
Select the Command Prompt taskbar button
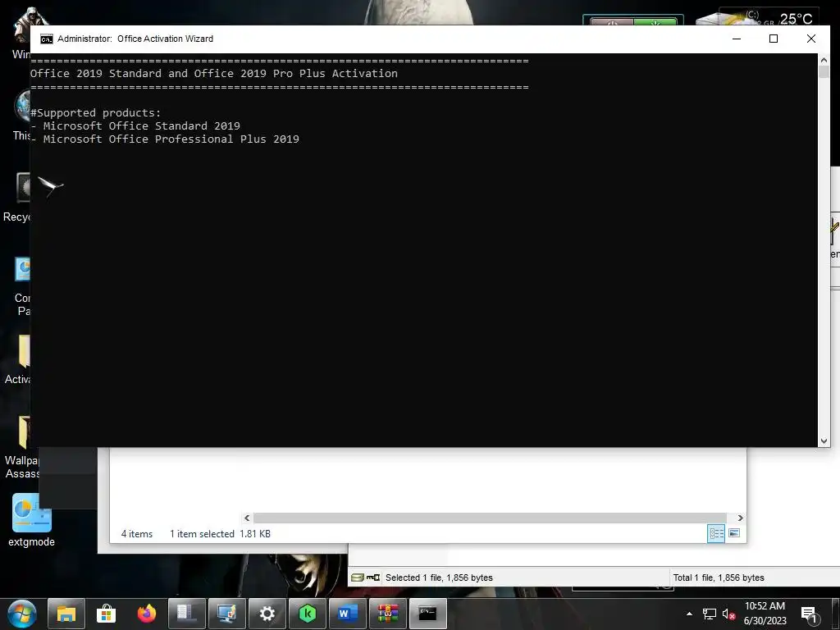pos(427,614)
